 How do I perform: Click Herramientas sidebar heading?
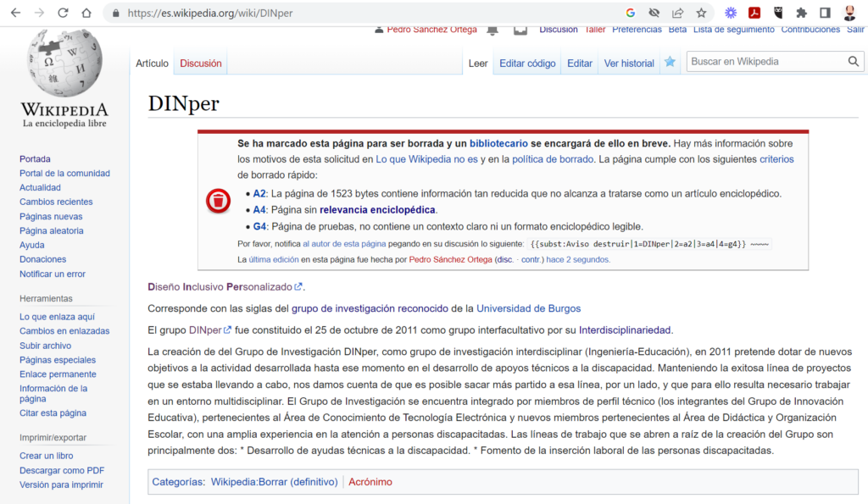tap(46, 298)
